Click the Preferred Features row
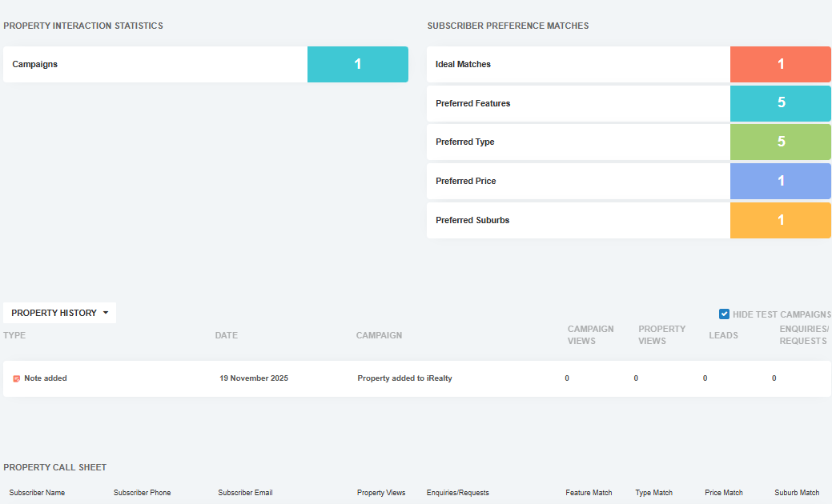 point(577,103)
